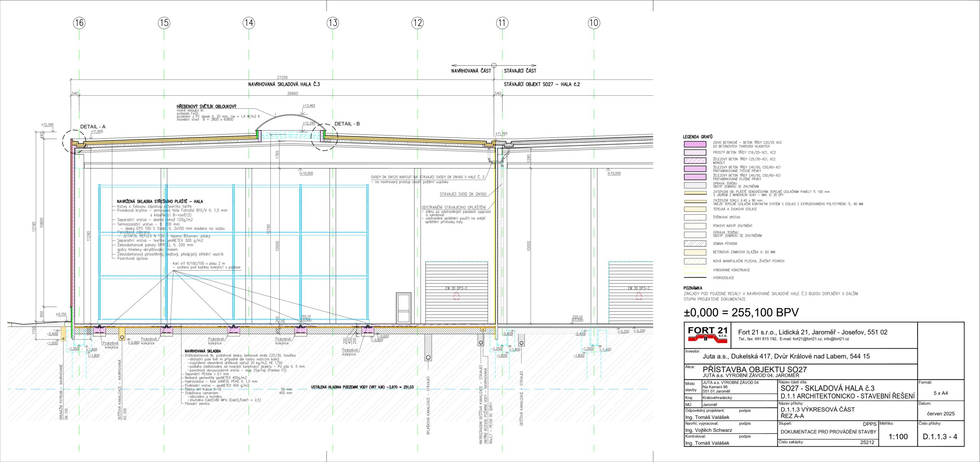Click fire symbol on left EW 30 DP3-C door
The image size is (980, 462).
click(456, 295)
